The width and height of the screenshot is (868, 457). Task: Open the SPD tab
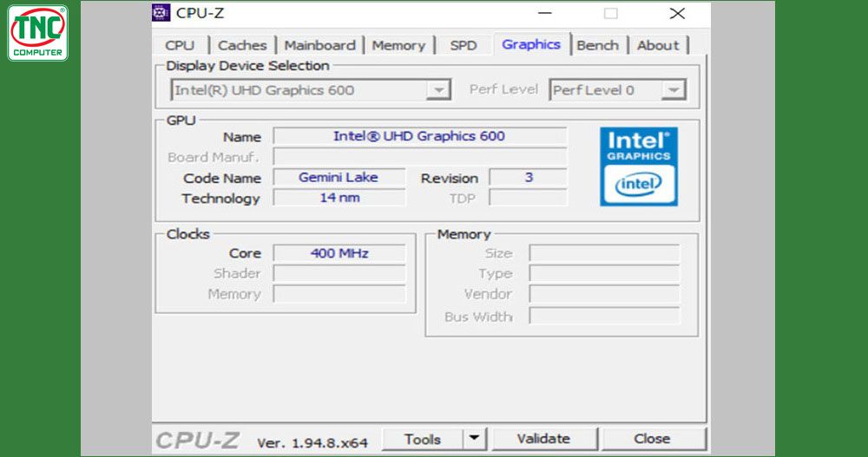point(464,45)
